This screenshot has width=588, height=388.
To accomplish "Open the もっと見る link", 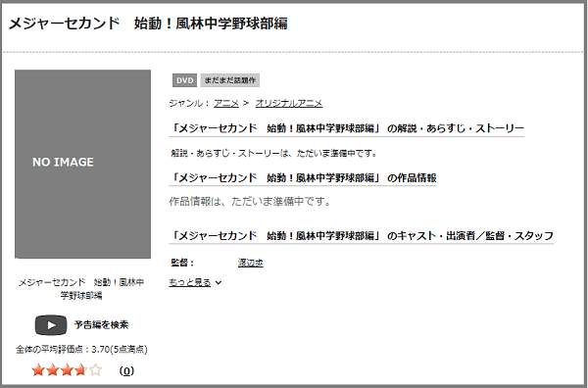I will 190,282.
